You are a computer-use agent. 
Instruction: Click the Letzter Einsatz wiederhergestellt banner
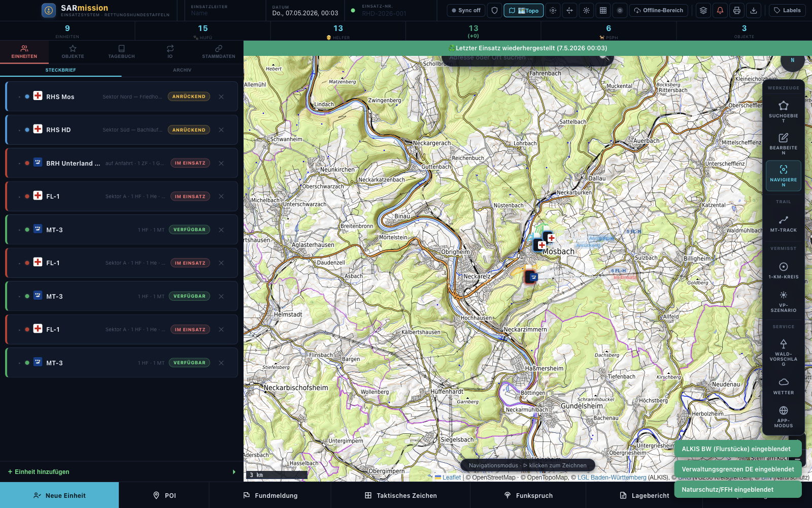[528, 48]
